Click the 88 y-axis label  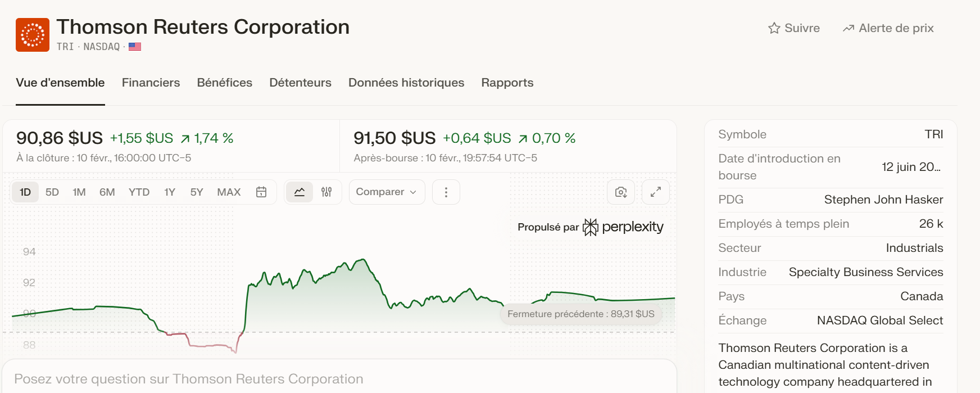(x=29, y=345)
